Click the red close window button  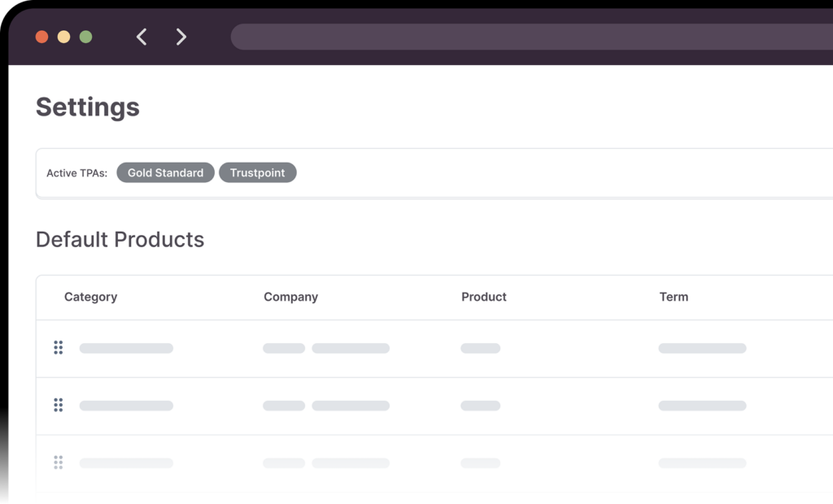(42, 37)
